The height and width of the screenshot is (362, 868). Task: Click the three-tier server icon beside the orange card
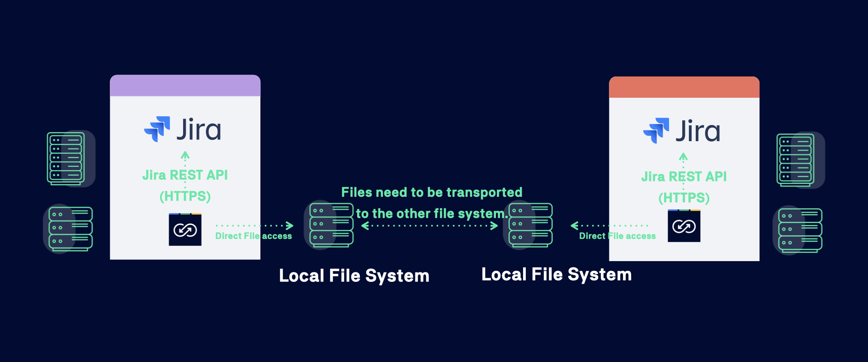point(799,230)
